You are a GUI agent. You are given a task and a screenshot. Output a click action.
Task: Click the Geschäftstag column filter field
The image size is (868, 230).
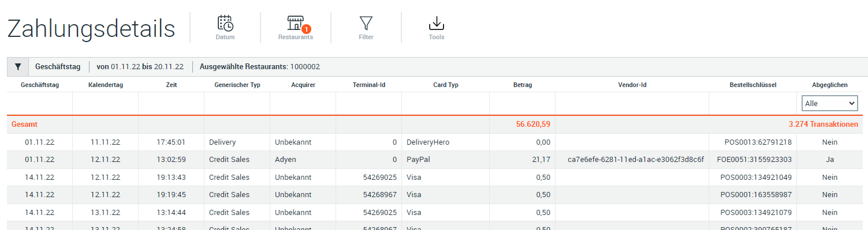tap(40, 104)
